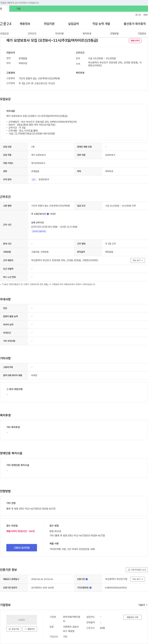Open the 주 소정근로시간 help tooltip icon

(x=48, y=214)
